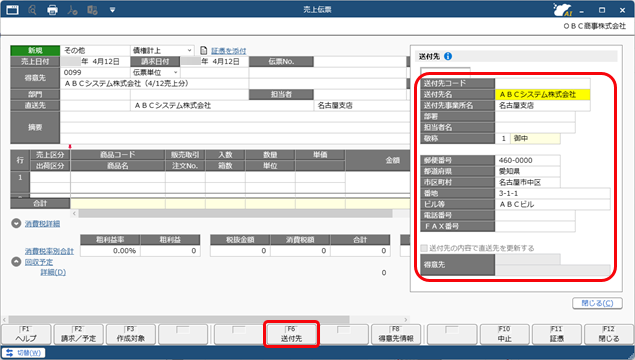The image size is (635, 360).
Task: Click the 得意先 code field showing 0099
Action: click(95, 72)
